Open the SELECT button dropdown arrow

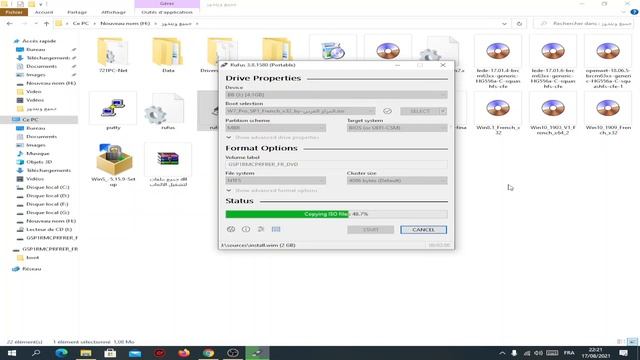click(443, 111)
